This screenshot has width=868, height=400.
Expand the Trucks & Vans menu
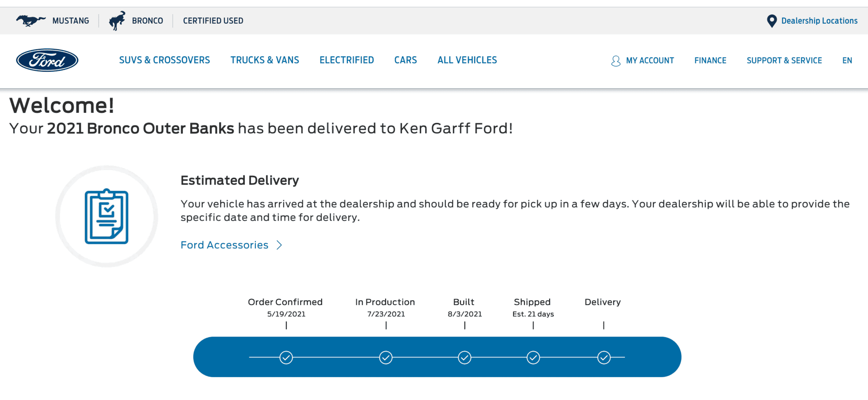coord(265,60)
